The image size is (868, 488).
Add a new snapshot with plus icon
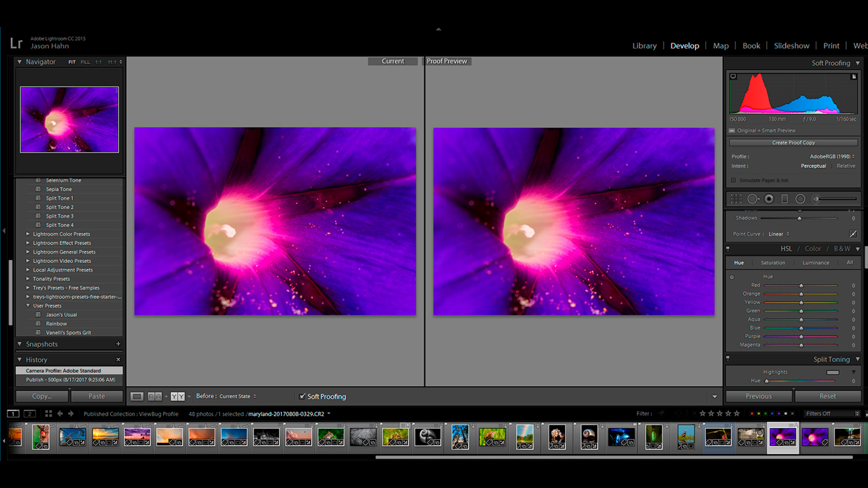click(x=118, y=344)
